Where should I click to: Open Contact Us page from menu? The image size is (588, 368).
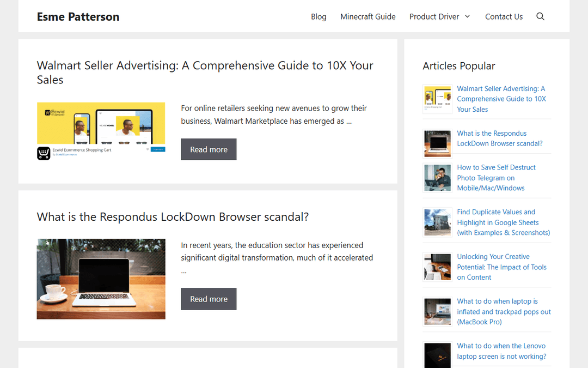504,16
